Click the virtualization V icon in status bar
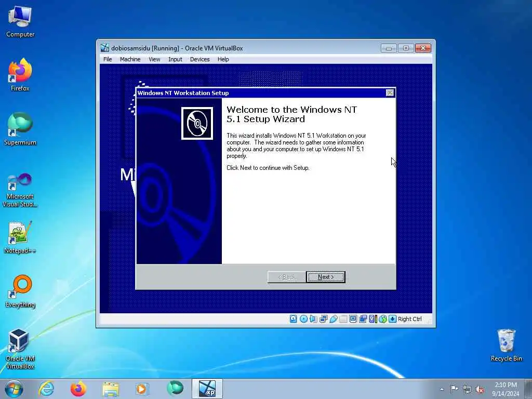This screenshot has width=532, height=399. [373, 319]
